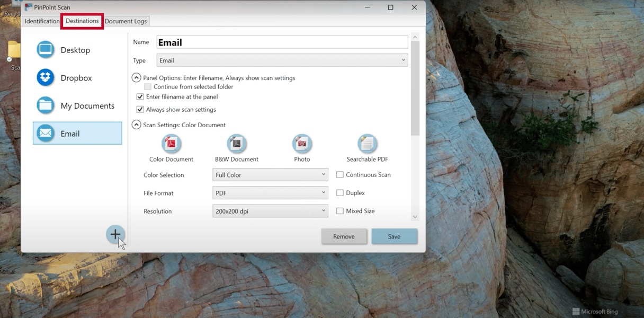Select the Desktop destination icon
This screenshot has height=318, width=644.
(x=45, y=49)
